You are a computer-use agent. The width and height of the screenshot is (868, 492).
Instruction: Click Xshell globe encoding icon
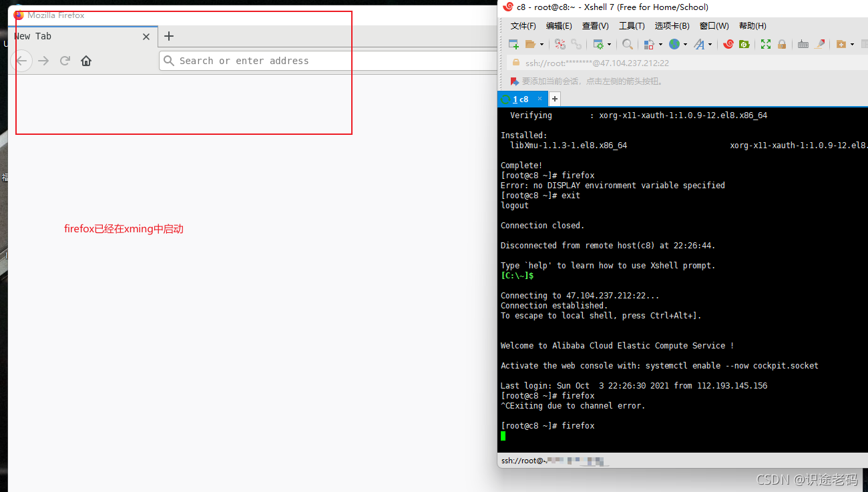674,44
